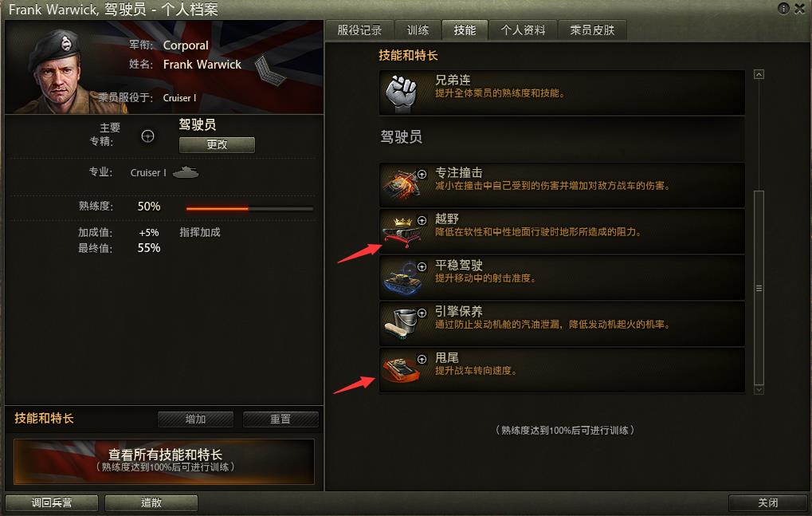Screen dimensions: 812x516
Task: Open the 训练 tab
Action: click(x=418, y=30)
